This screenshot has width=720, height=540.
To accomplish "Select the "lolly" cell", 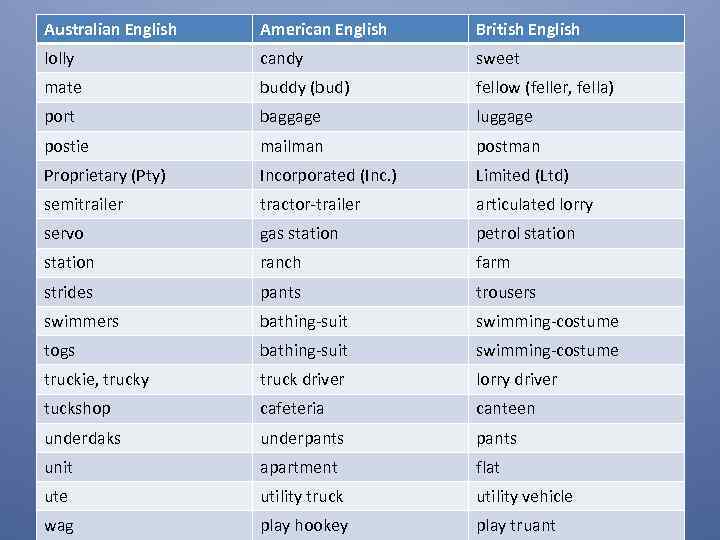I will [x=60, y=59].
